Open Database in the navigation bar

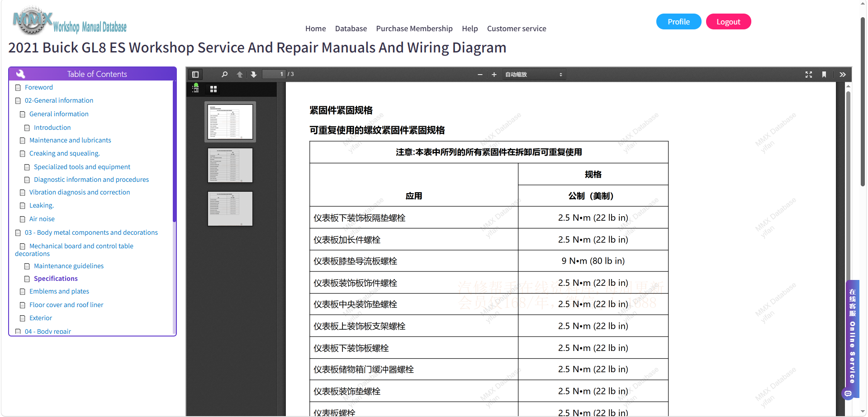pyautogui.click(x=351, y=28)
